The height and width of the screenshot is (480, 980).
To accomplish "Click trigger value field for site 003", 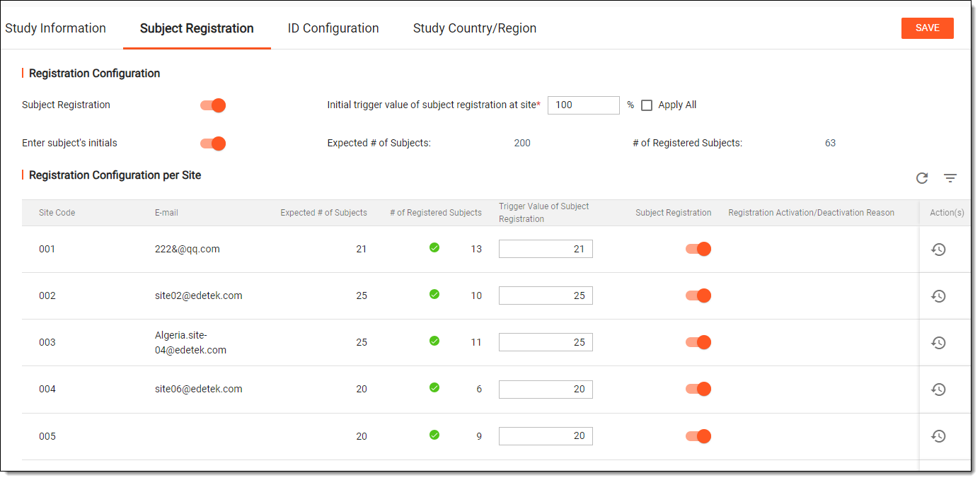I will pos(546,342).
